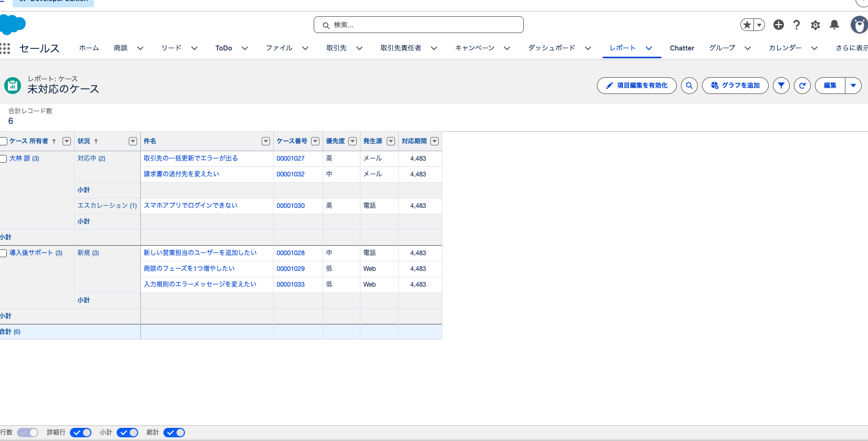Open the Favorites list dropdown arrow
The width and height of the screenshot is (868, 441).
click(759, 25)
